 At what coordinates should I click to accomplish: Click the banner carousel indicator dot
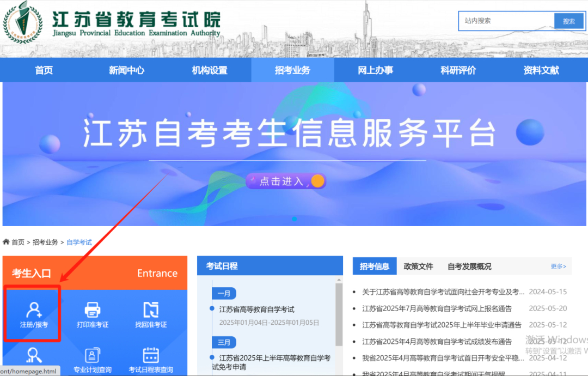[x=295, y=219]
